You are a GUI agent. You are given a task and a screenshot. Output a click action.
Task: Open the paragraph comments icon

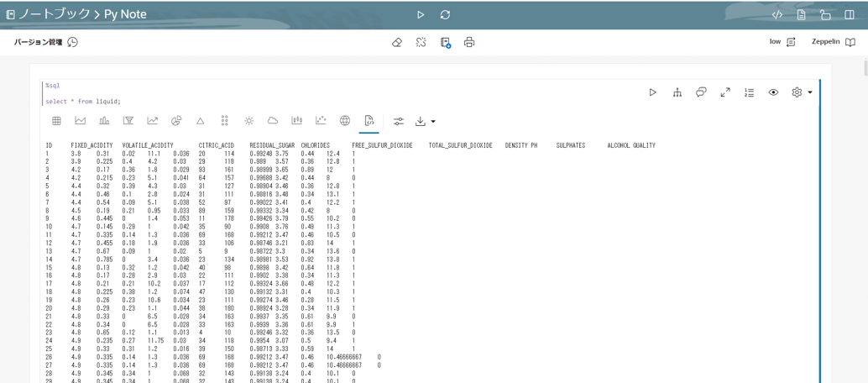click(x=701, y=92)
